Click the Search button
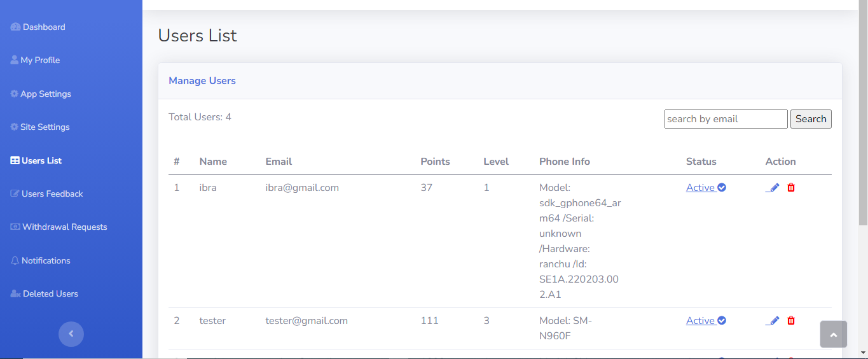The image size is (868, 359). click(x=811, y=119)
